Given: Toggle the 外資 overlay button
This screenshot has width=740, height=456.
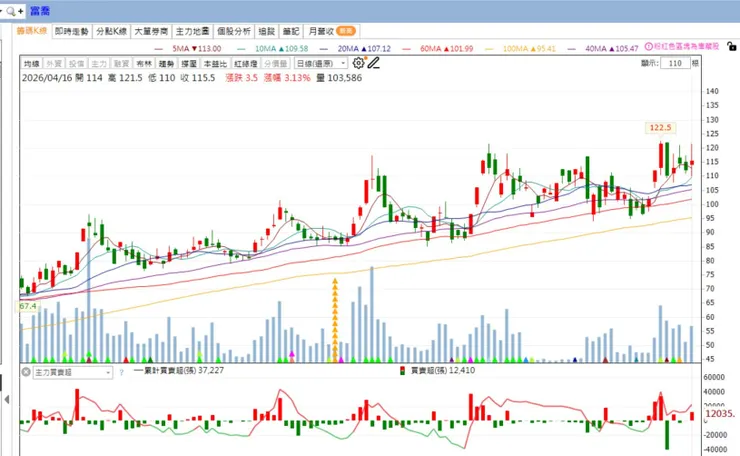Looking at the screenshot, I should click(54, 63).
